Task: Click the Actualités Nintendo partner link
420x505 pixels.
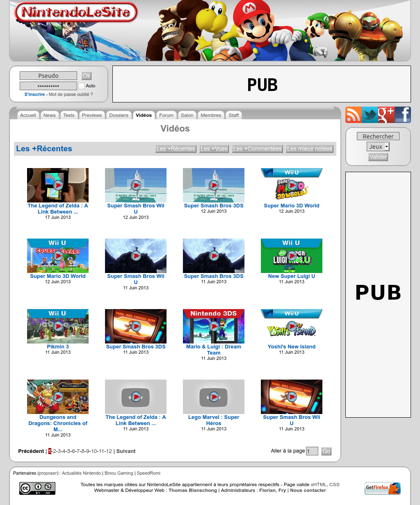Action: (x=81, y=473)
